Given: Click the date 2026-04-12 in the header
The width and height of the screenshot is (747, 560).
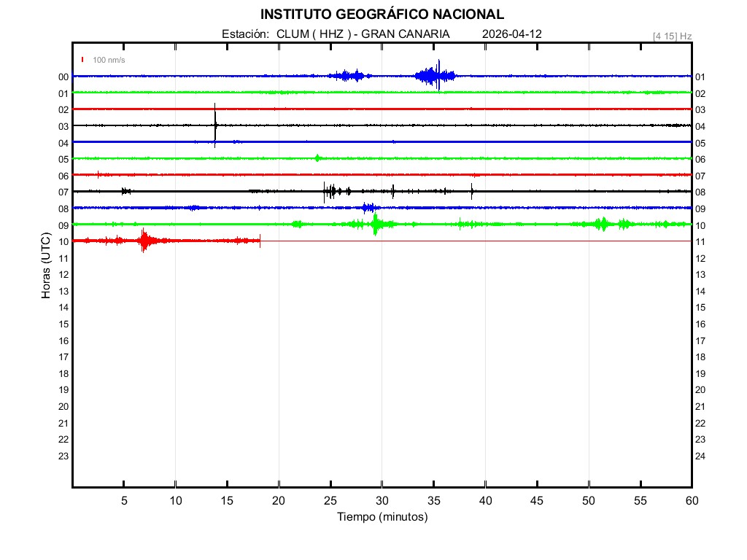Looking at the screenshot, I should pos(512,34).
